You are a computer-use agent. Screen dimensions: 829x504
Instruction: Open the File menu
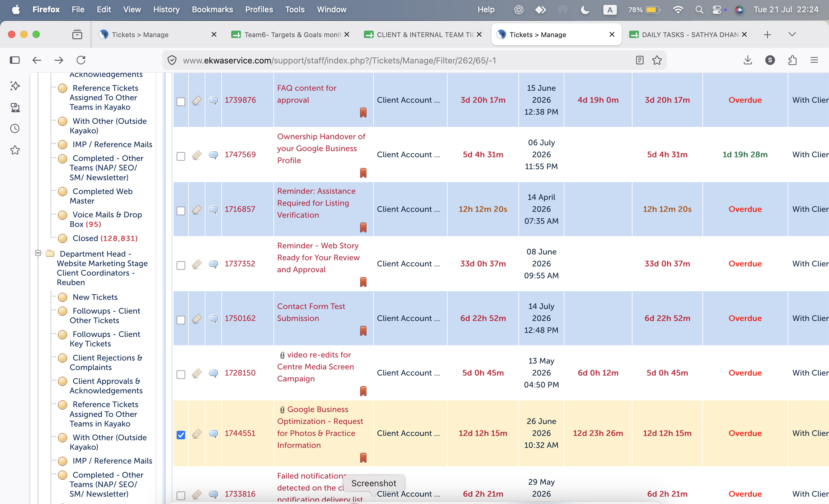pos(78,10)
